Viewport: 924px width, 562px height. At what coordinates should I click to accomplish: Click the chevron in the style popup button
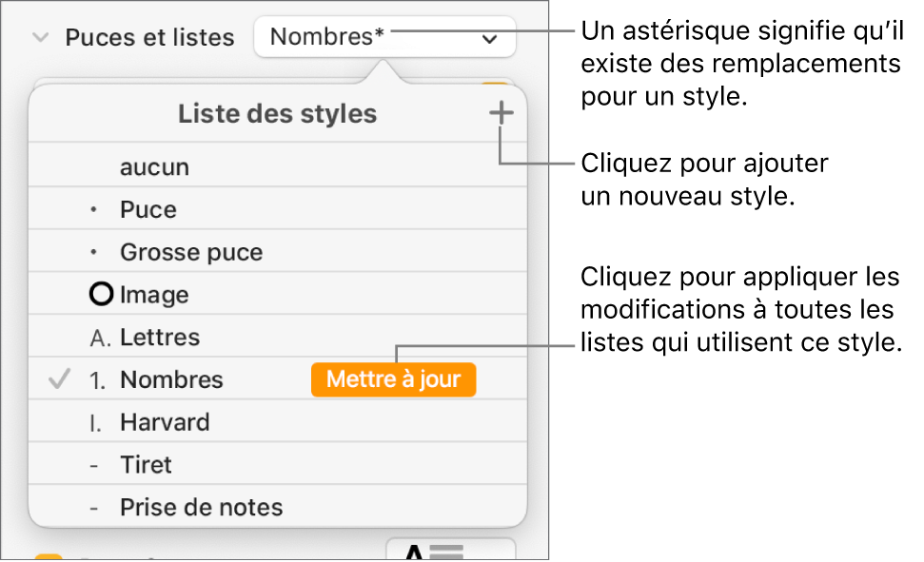(489, 39)
